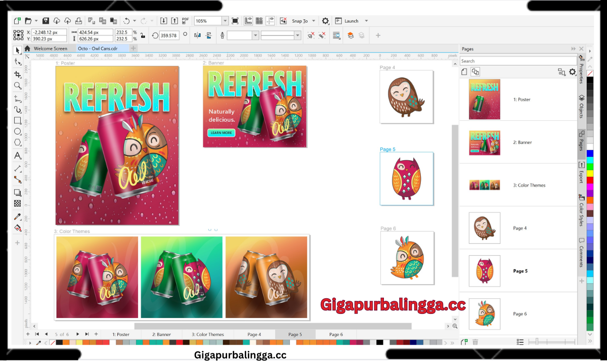Click the Export arrow-up icon

point(175,21)
